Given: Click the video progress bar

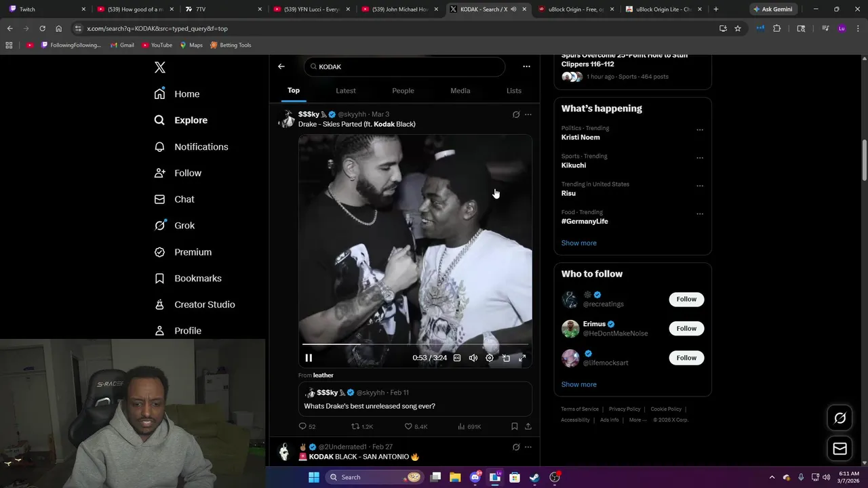Looking at the screenshot, I should coord(415,345).
